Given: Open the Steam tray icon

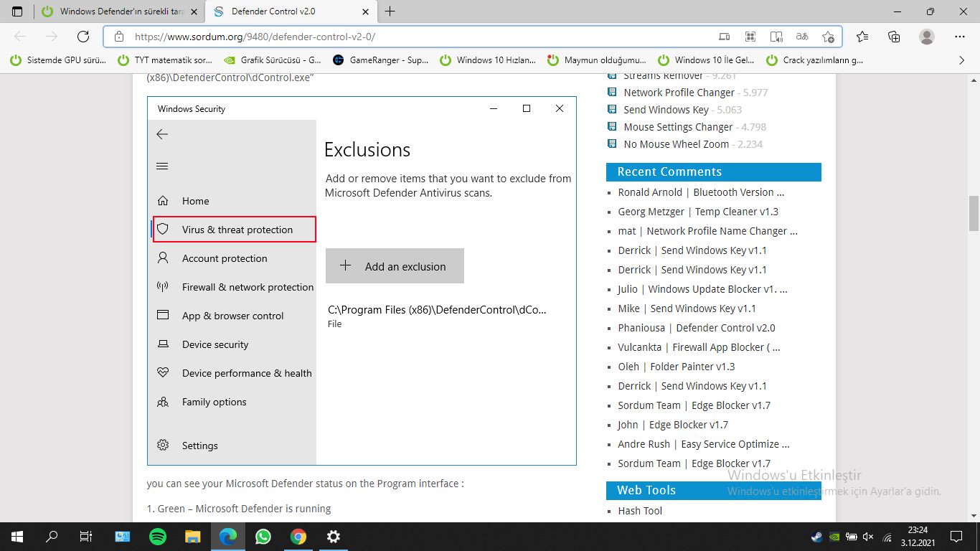Looking at the screenshot, I should 817,537.
